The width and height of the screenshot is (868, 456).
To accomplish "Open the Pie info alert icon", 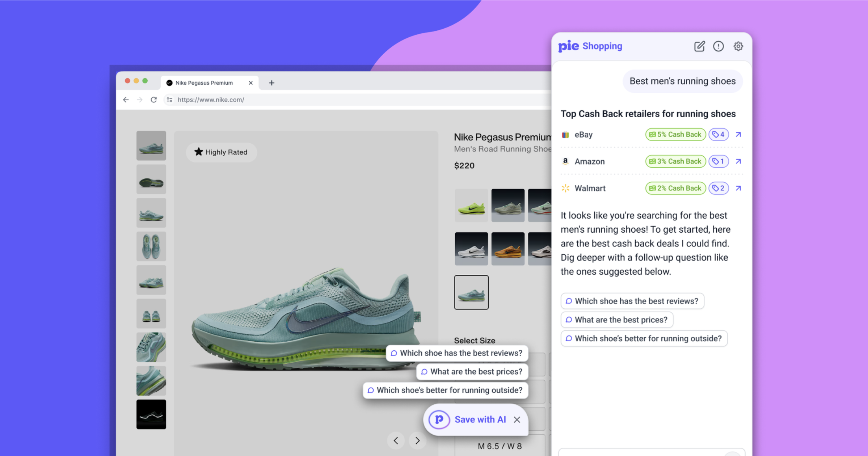I will point(719,46).
